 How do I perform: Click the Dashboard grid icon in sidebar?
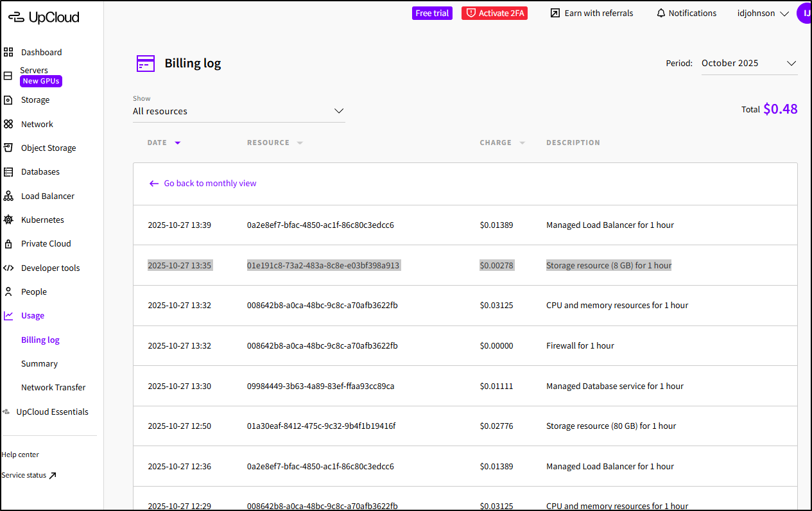[8, 52]
